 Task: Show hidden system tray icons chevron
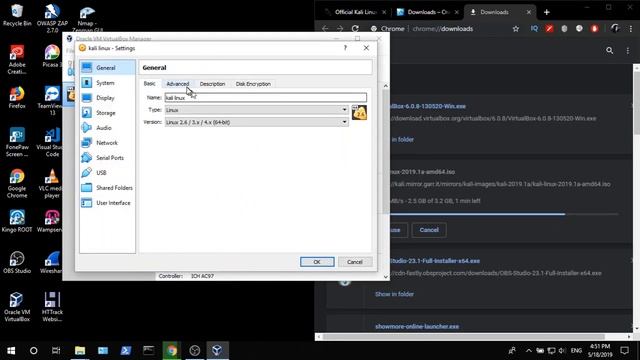(529, 351)
